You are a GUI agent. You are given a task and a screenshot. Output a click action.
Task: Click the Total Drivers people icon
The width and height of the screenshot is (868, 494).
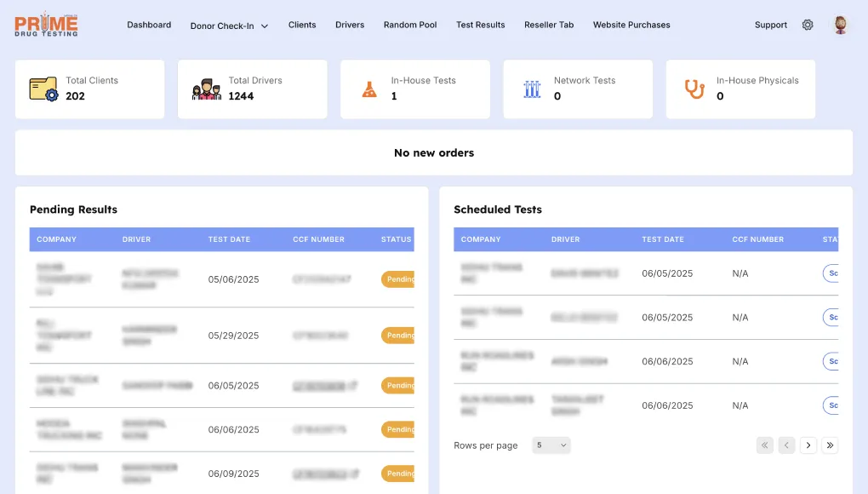(206, 89)
